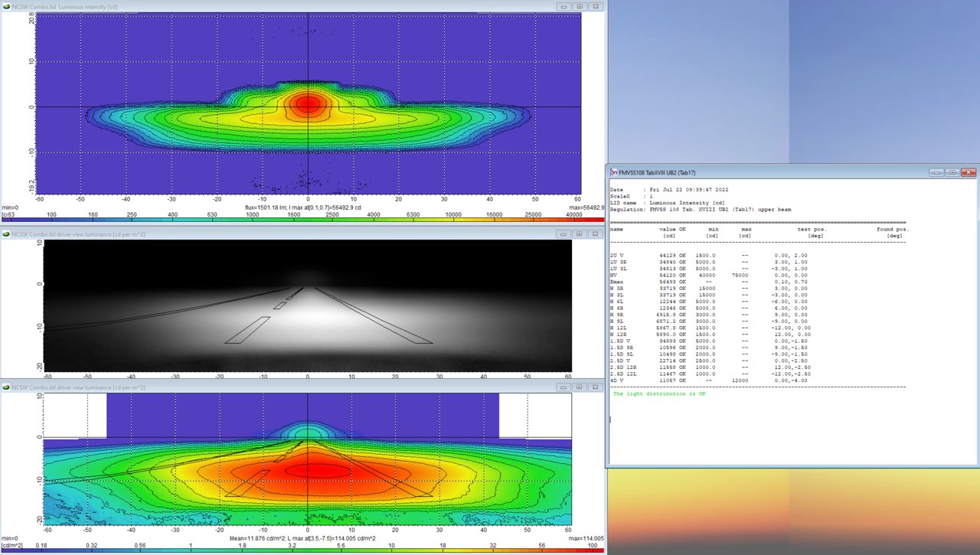Select the '2.5D 12R' row name
This screenshot has height=555, width=980.
coord(625,367)
